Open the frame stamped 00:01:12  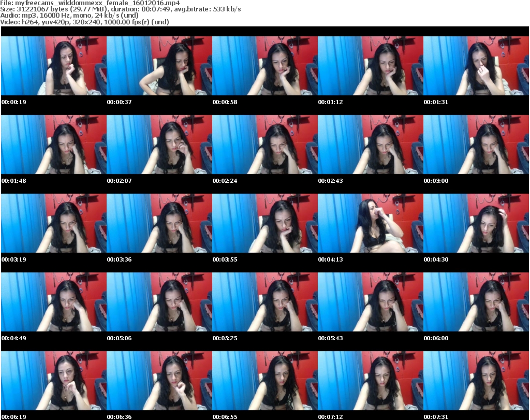pyautogui.click(x=371, y=66)
